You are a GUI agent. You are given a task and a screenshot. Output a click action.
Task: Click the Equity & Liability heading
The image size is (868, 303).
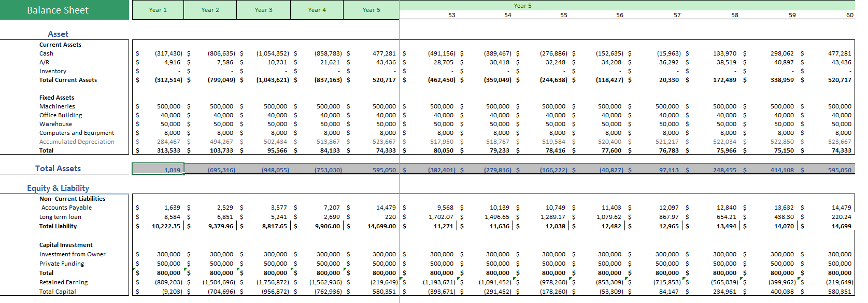tap(58, 188)
